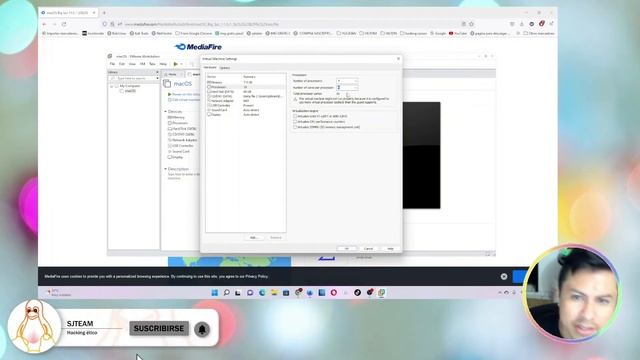640x360 pixels.
Task: Switch to the Hardware tab
Action: point(210,67)
